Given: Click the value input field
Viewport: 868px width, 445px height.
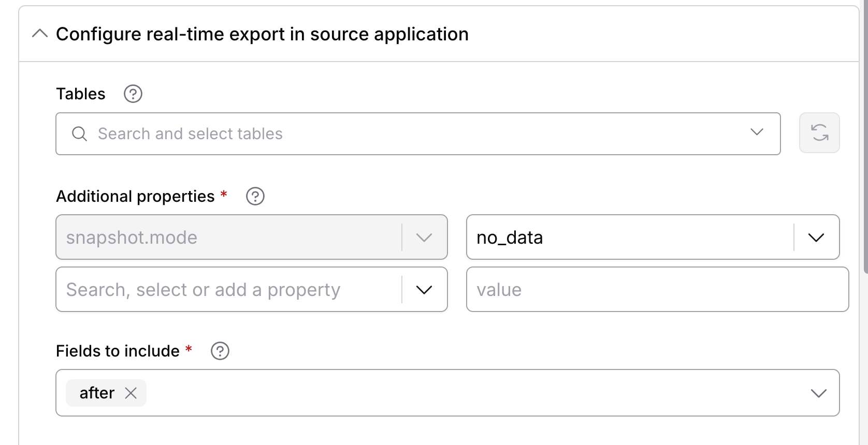Looking at the screenshot, I should coord(657,289).
